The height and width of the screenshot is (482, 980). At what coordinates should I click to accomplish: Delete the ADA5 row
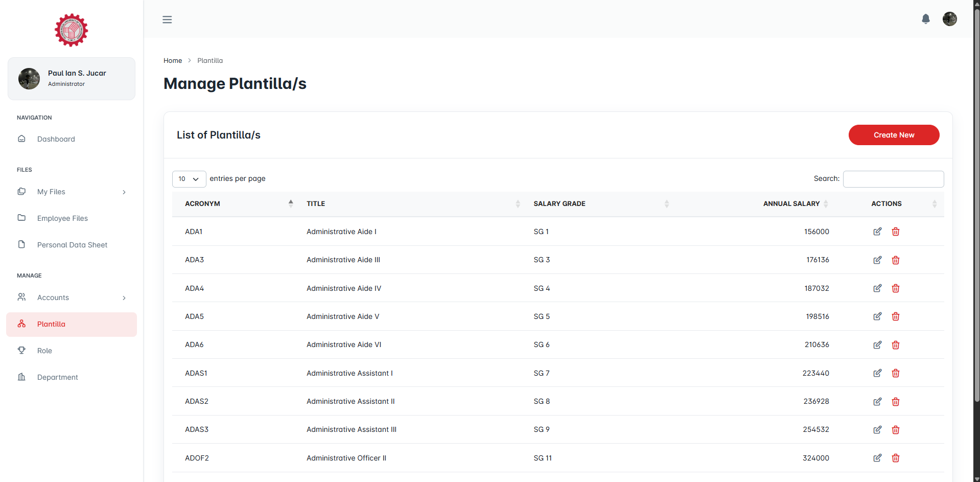pyautogui.click(x=896, y=316)
